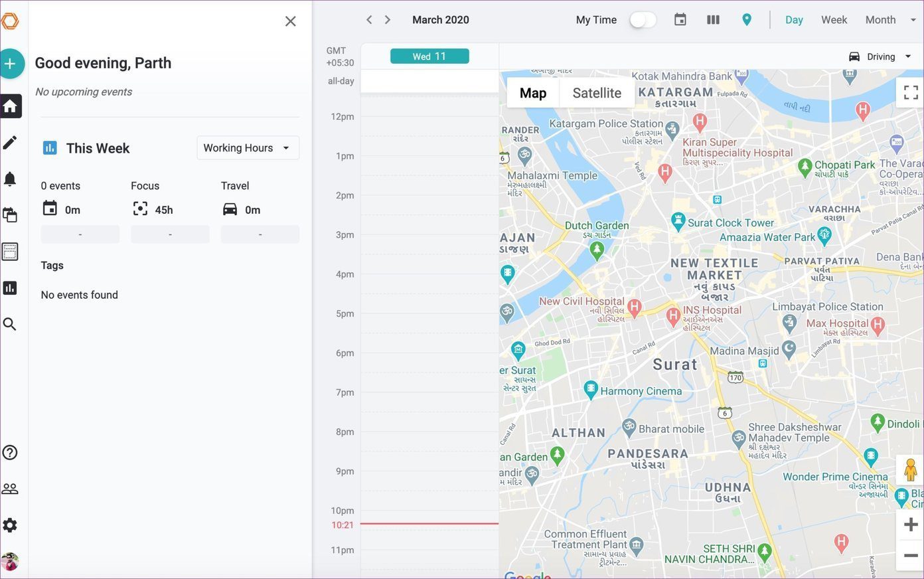Image resolution: width=924 pixels, height=579 pixels.
Task: Click the user profile avatar
Action: [x=10, y=562]
